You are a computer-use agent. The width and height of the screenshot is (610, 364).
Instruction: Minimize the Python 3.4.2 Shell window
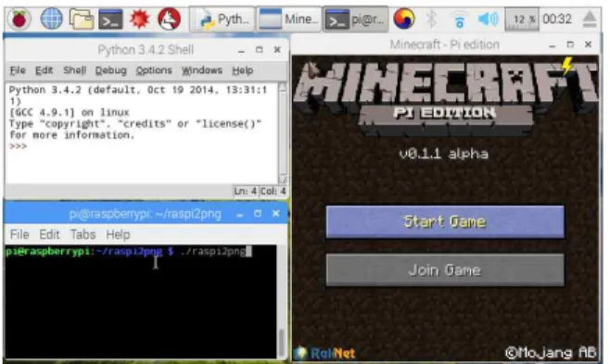242,51
